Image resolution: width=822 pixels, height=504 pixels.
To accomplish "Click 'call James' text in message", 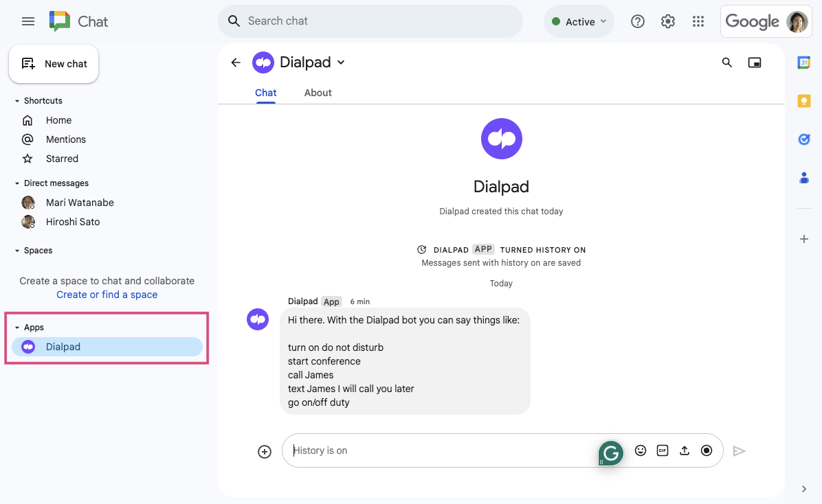I will click(x=311, y=375).
